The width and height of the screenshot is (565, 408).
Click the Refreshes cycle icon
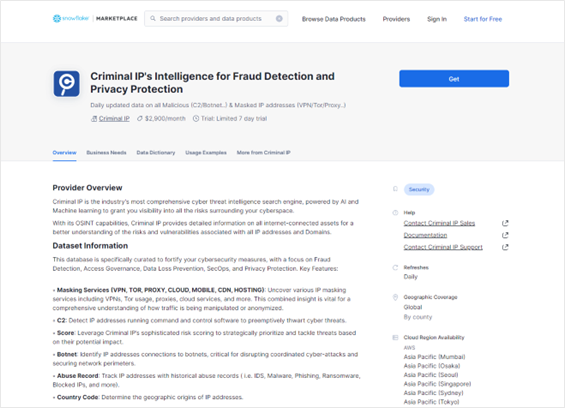click(x=395, y=267)
